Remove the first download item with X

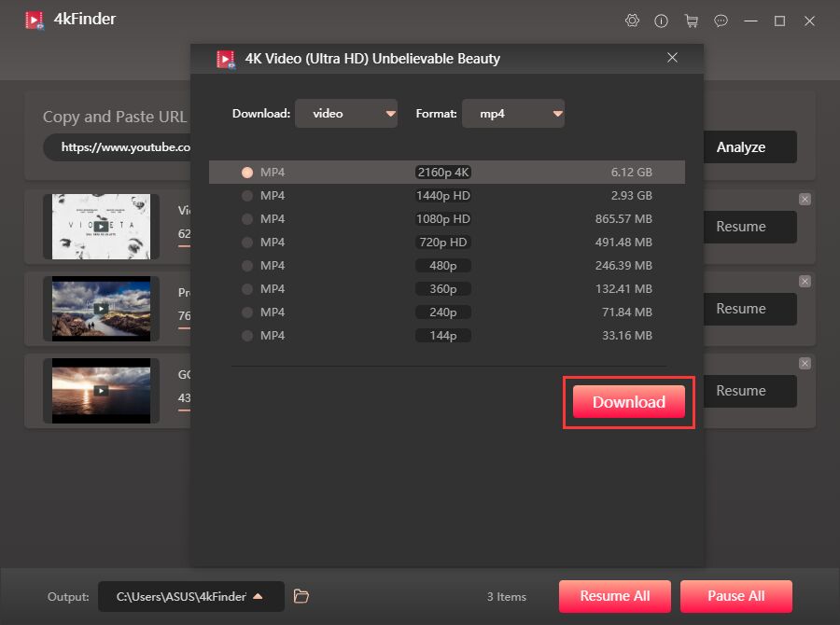[805, 200]
